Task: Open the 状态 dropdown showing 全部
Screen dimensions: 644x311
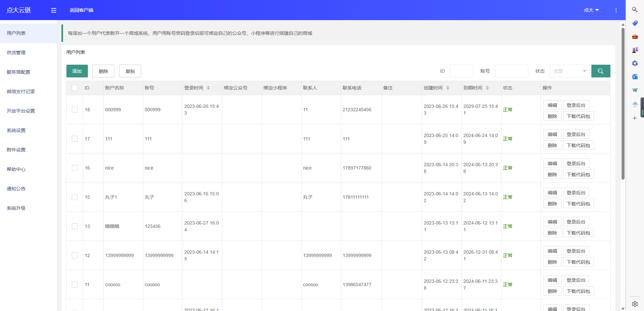Action: [570, 71]
